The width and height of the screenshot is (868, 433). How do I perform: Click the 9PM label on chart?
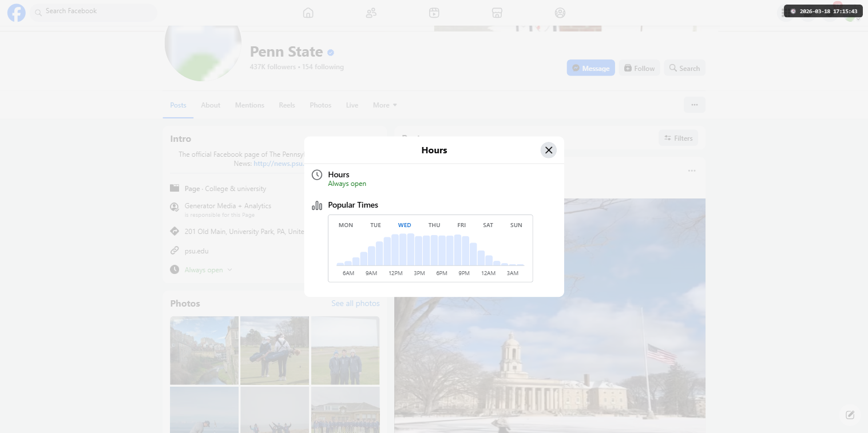[464, 273]
